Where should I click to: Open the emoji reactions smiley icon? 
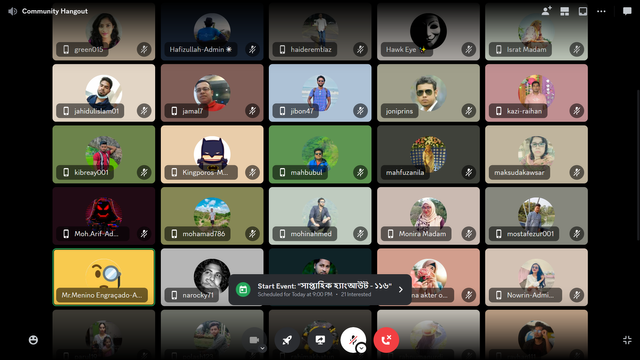[x=33, y=340]
